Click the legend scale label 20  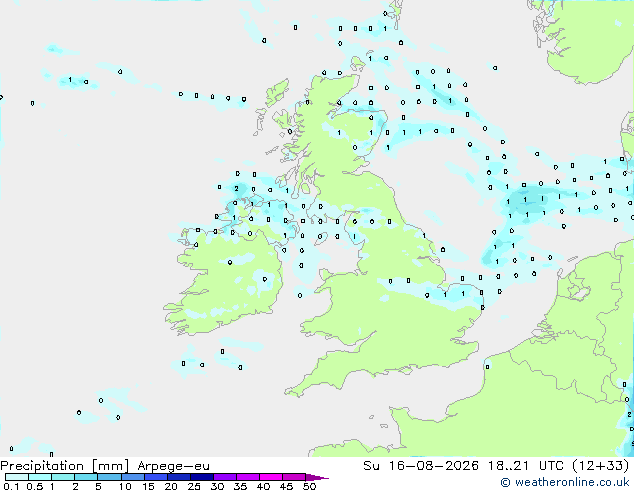point(171,486)
